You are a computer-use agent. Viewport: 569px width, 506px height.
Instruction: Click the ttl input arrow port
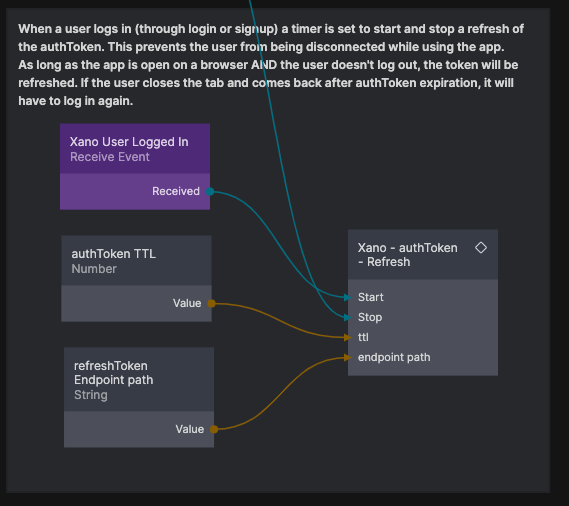coord(348,338)
